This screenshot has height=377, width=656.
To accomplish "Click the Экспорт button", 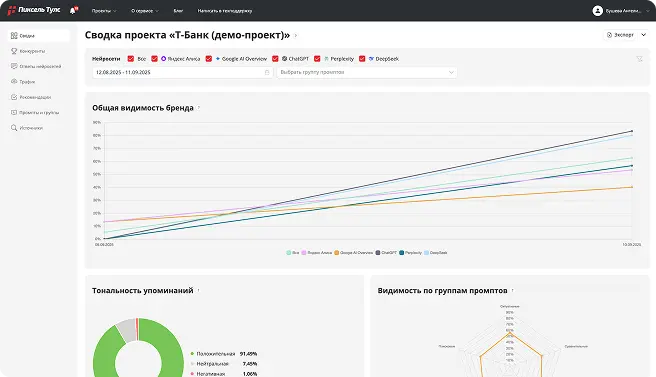I will (620, 35).
